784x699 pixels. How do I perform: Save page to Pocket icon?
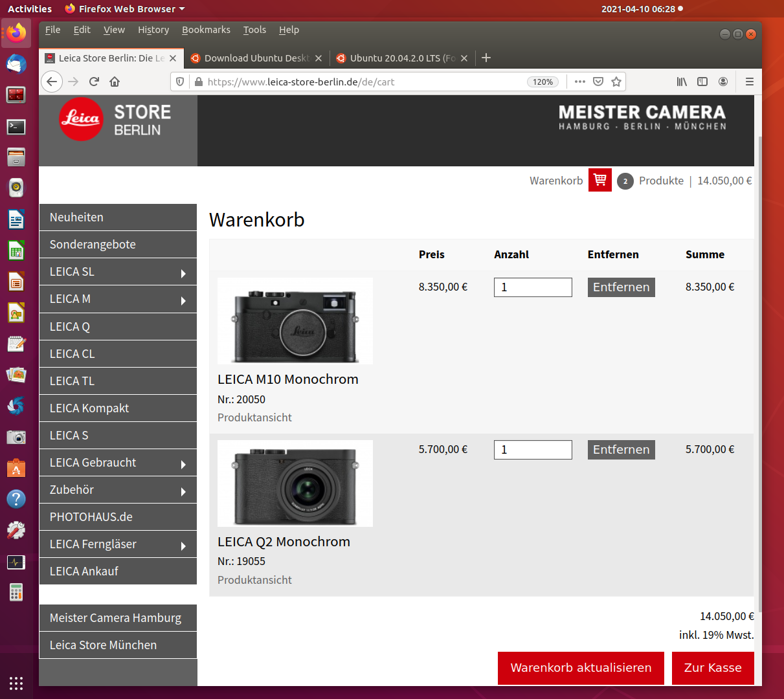pos(598,82)
